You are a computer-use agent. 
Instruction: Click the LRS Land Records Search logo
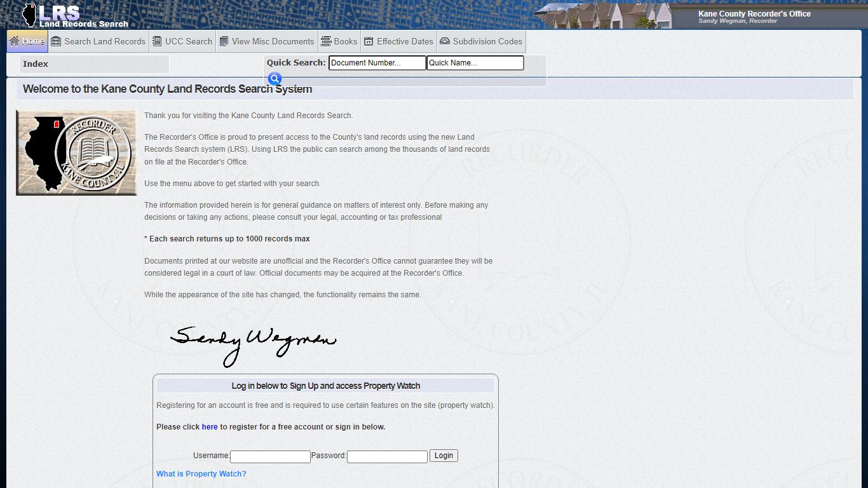[x=75, y=15]
